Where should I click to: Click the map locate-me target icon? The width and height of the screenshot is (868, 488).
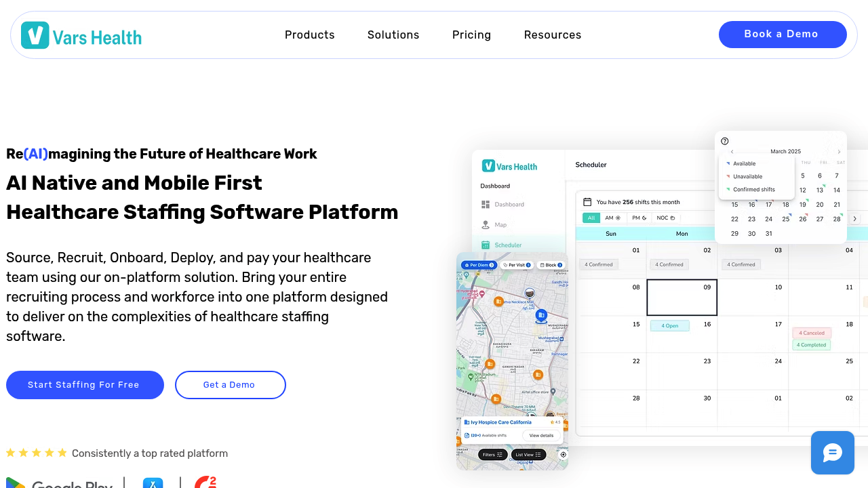click(562, 455)
